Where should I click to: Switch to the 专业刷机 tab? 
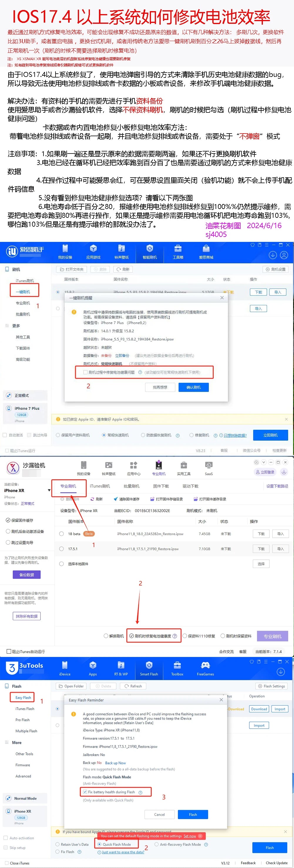[68, 486]
